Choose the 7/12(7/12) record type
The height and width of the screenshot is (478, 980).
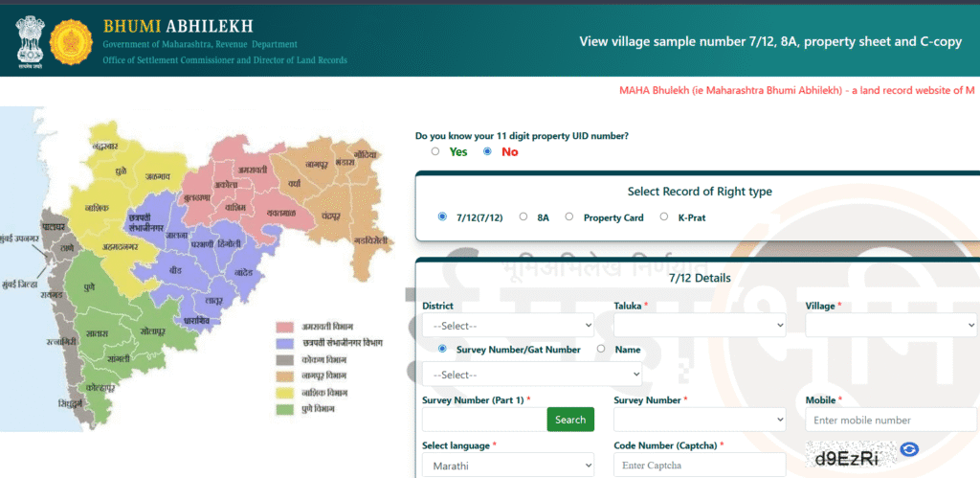point(442,217)
